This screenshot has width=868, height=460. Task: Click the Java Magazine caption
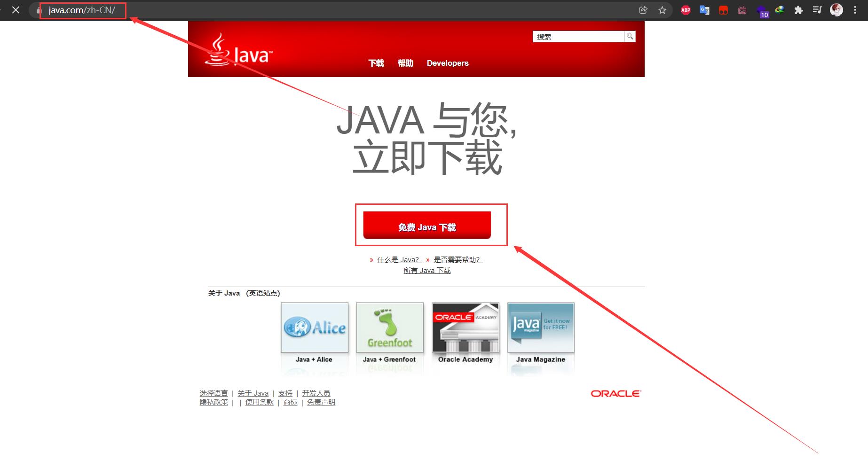tap(541, 359)
